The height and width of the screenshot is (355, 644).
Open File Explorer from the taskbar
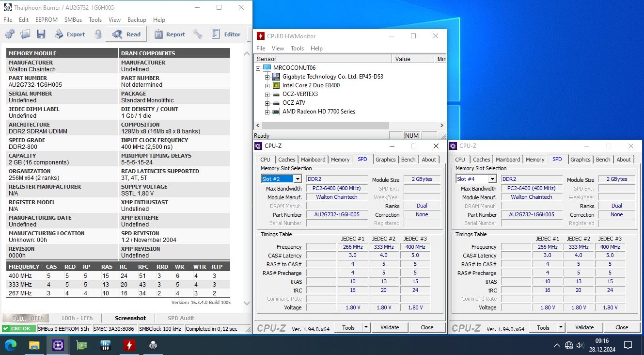tap(34, 345)
